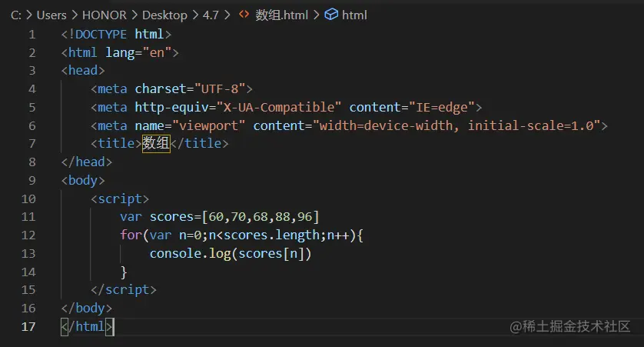Click the highlighted '数组' title text
Image resolution: width=644 pixels, height=347 pixels.
click(x=156, y=143)
